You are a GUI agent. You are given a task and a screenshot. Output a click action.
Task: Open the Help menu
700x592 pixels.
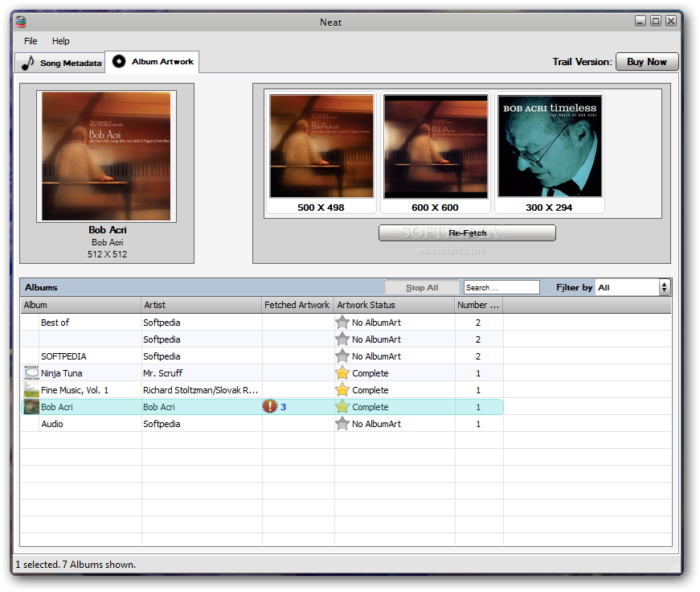(61, 41)
